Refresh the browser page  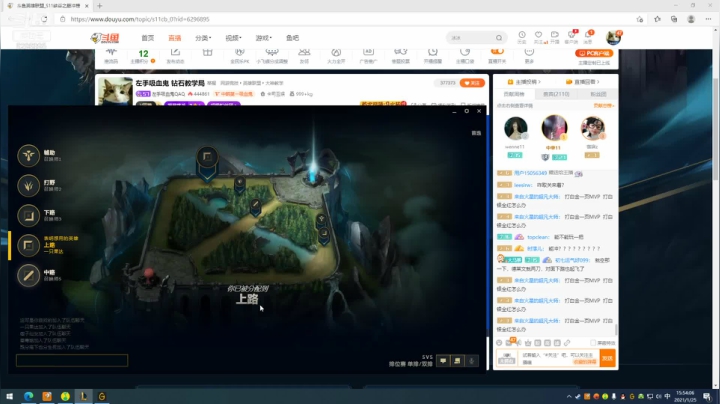coord(44,19)
